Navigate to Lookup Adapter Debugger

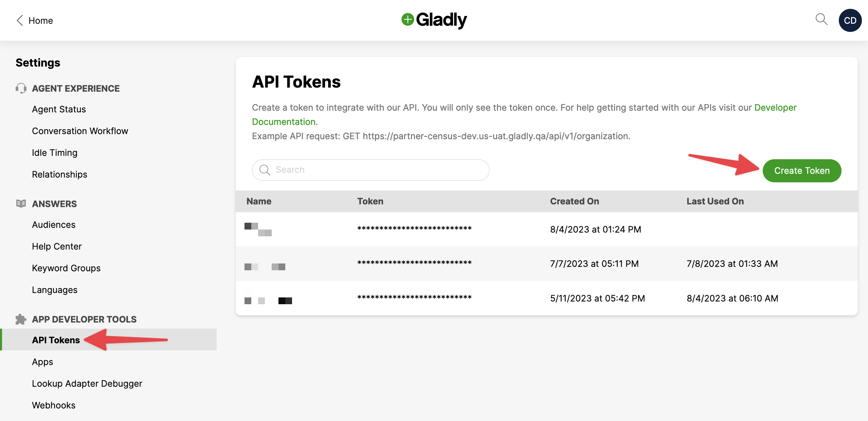click(87, 383)
